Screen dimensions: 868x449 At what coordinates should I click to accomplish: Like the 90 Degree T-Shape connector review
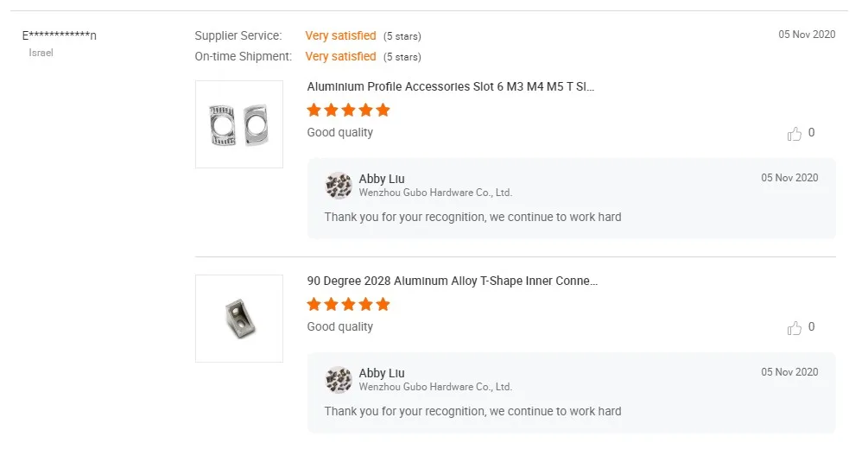click(795, 328)
